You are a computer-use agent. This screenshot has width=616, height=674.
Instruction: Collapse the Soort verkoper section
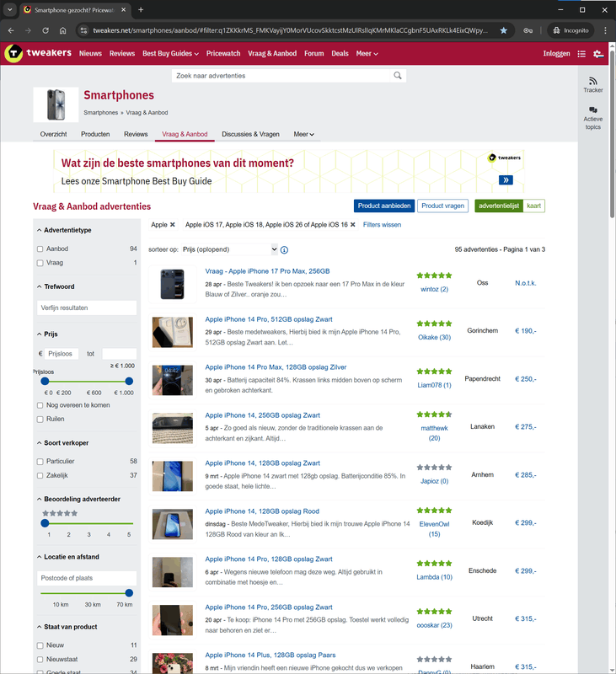(62, 443)
